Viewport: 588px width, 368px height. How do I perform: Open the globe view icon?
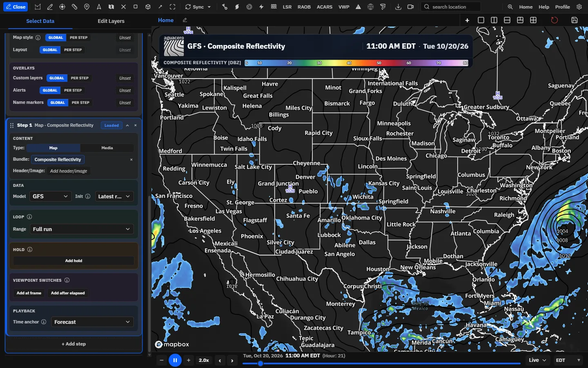pos(370,7)
